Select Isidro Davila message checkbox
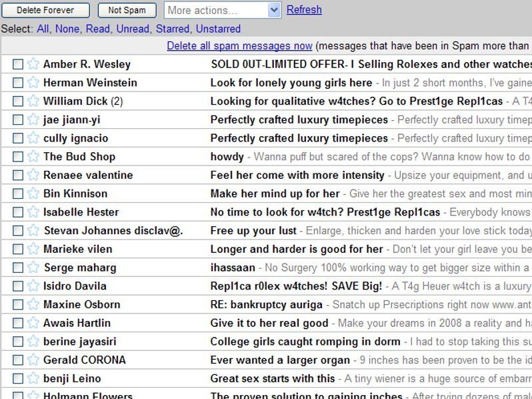Screen dimensions: 532x399 tap(17, 286)
